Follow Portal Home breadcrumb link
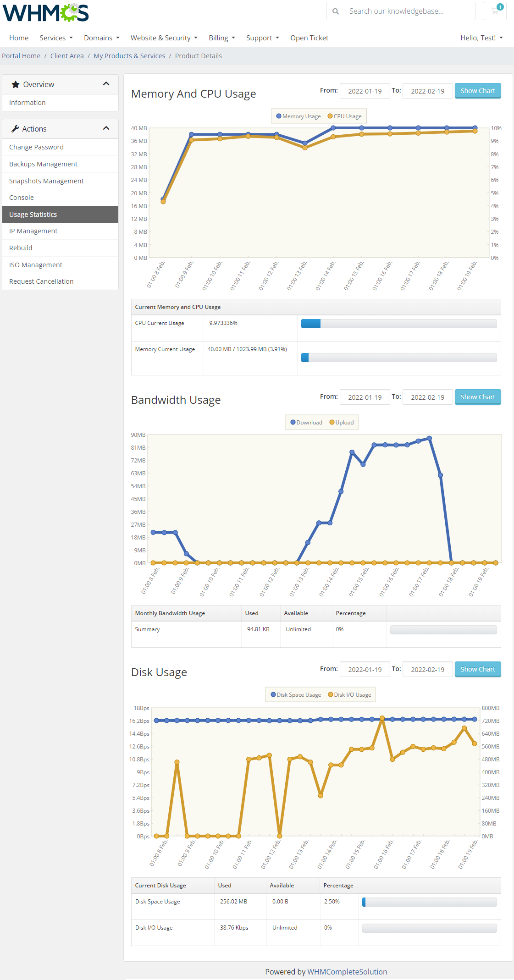Screen dimensions: 514x980 tap(21, 56)
